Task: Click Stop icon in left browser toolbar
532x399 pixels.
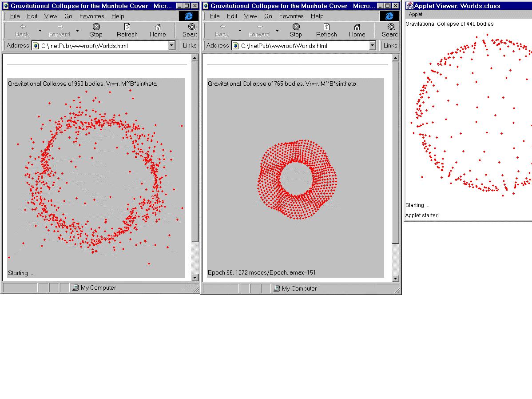Action: pyautogui.click(x=96, y=27)
